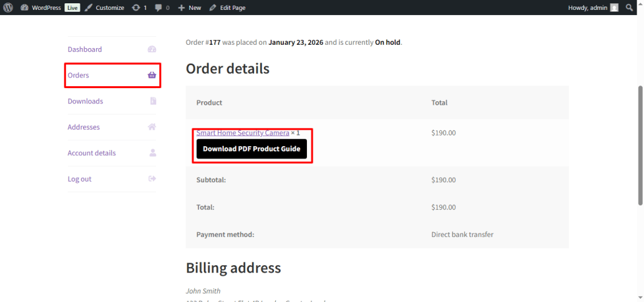Click the Live site status badge
644x302 pixels.
click(72, 7)
